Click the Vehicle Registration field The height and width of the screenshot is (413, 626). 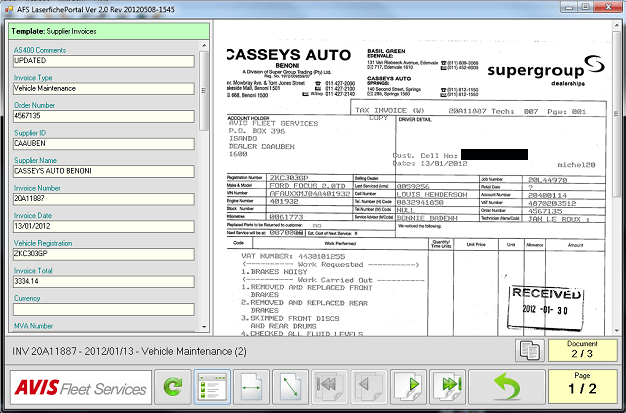coord(104,254)
